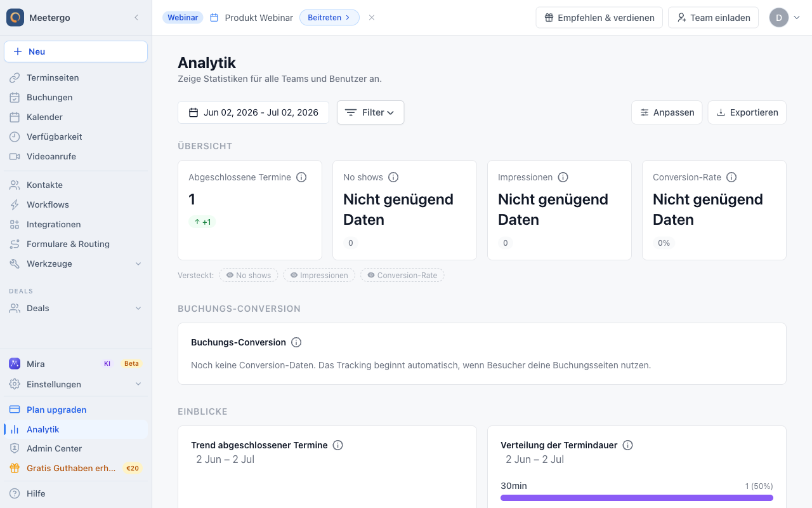Click Empfehlen & verdienen button
The height and width of the screenshot is (508, 812).
click(x=599, y=18)
